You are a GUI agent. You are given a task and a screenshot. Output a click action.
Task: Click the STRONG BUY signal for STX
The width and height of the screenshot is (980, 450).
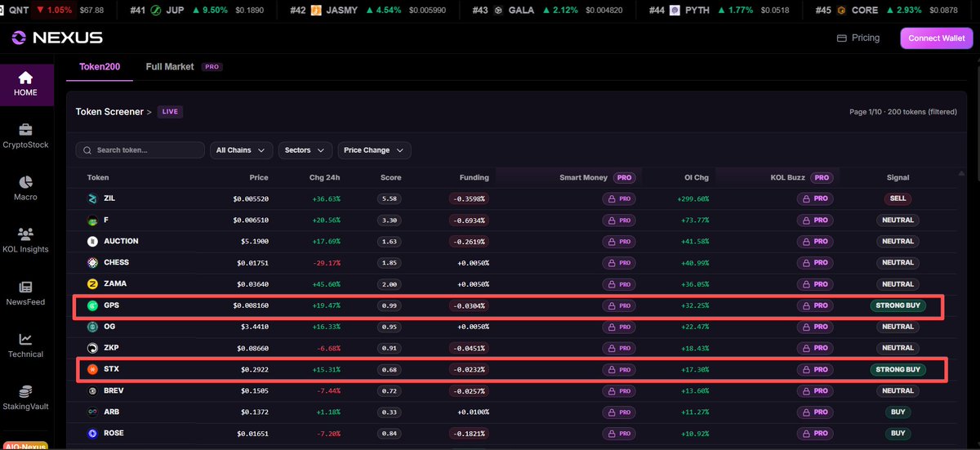898,369
